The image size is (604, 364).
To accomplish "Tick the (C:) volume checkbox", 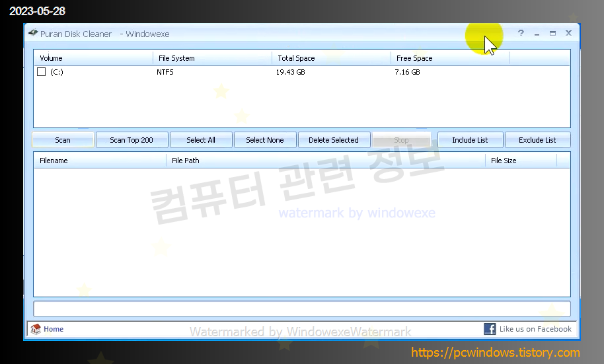I will [x=41, y=72].
